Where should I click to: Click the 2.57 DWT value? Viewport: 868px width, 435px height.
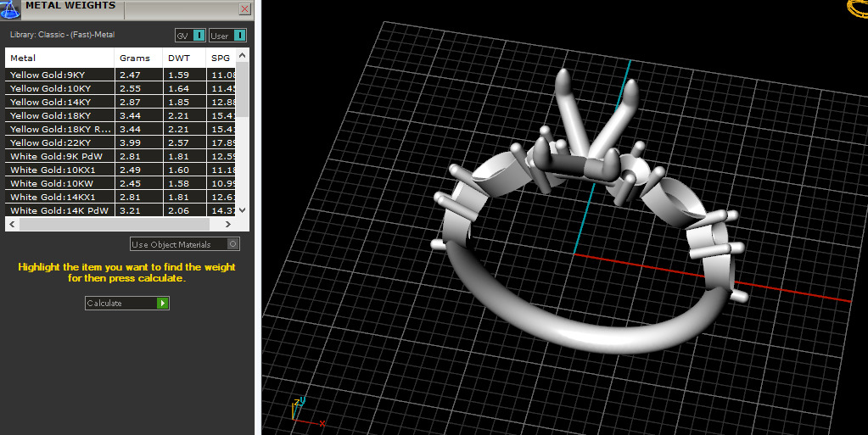[179, 142]
